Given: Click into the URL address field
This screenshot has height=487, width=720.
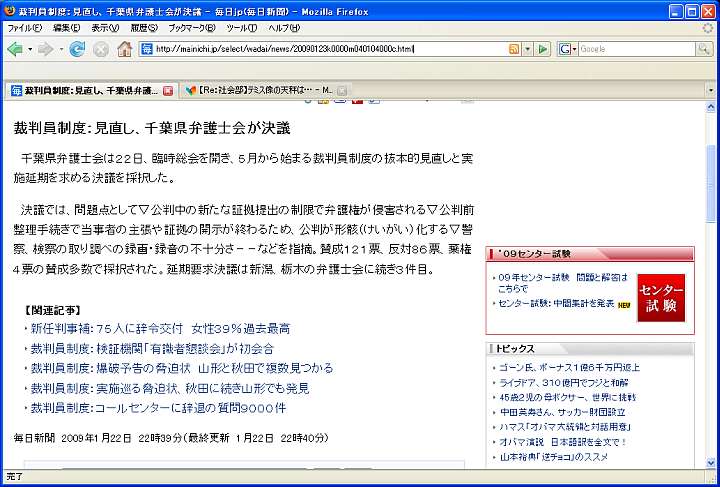Looking at the screenshot, I should (320, 49).
